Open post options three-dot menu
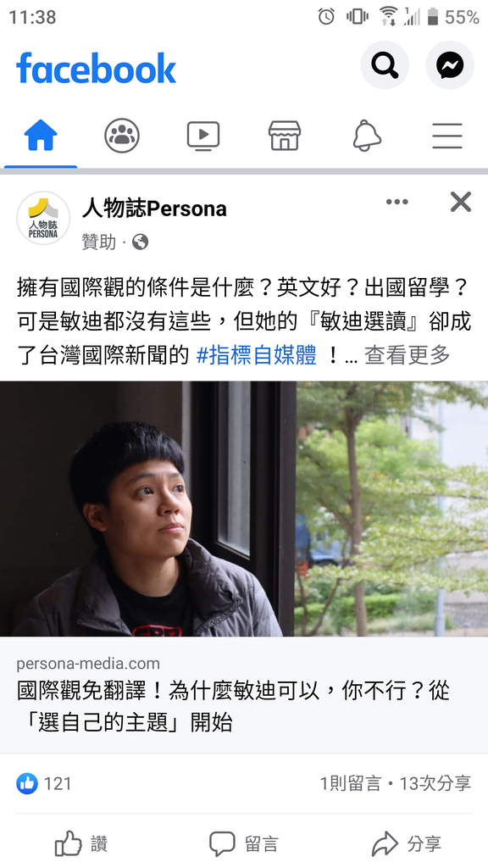The height and width of the screenshot is (868, 488). point(396,202)
